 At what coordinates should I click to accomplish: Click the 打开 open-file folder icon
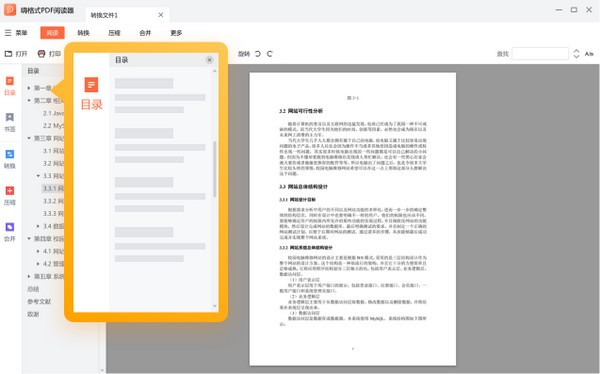(8, 54)
